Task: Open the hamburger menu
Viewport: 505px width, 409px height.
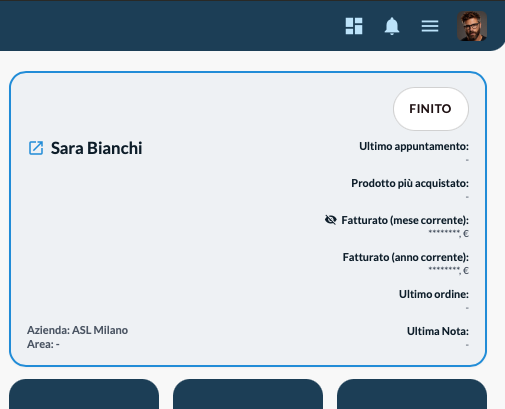Action: pyautogui.click(x=430, y=26)
